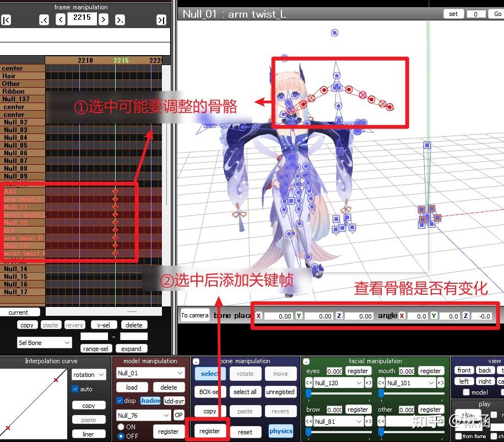Open the Null_01 model selector dropdown

(x=150, y=373)
